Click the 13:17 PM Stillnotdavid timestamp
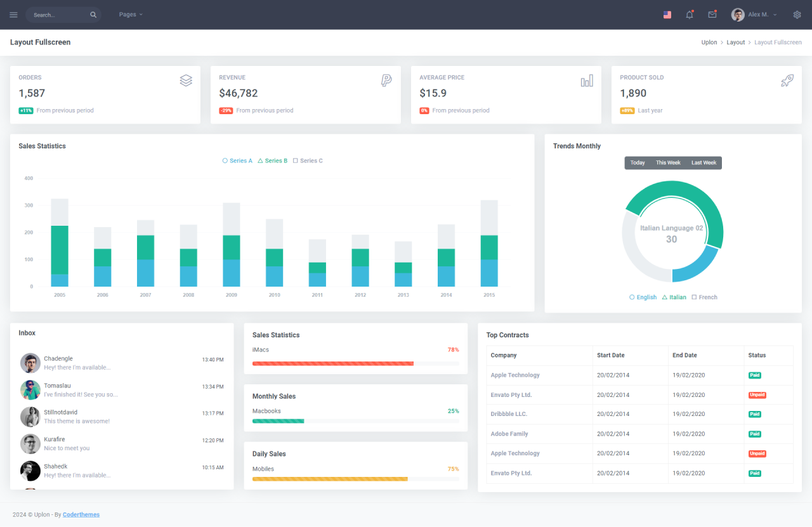Viewport: 812px width, 527px height. [213, 413]
